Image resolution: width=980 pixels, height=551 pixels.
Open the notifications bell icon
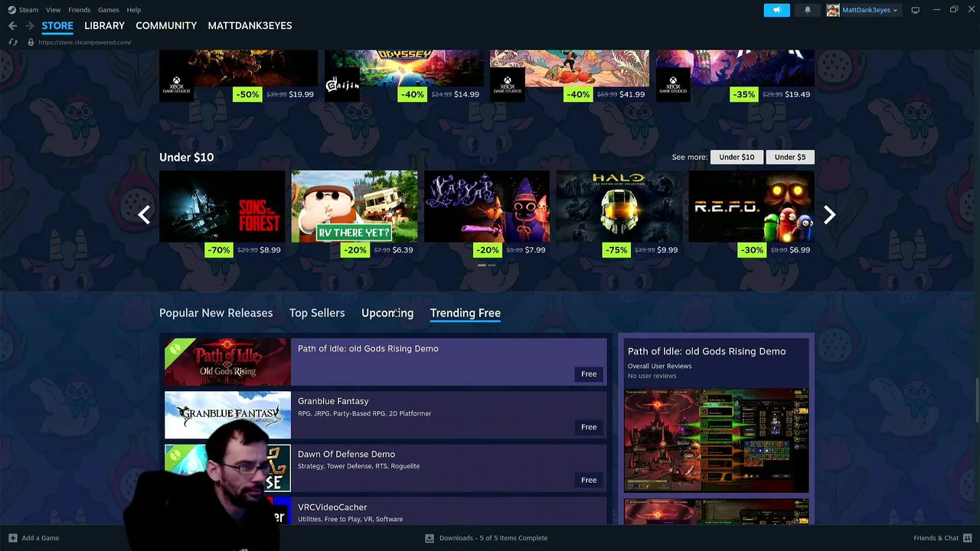(x=807, y=10)
